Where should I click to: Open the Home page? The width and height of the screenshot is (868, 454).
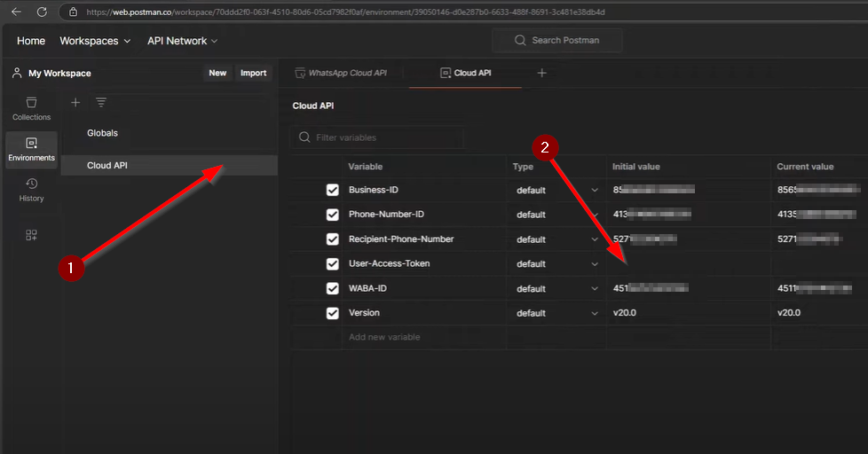click(31, 41)
